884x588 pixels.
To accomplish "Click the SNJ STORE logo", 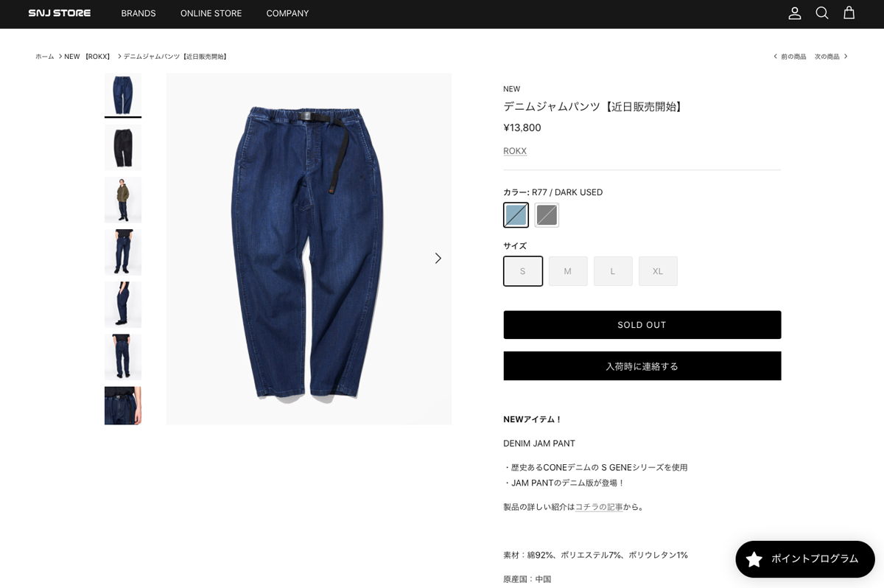I will 60,13.
